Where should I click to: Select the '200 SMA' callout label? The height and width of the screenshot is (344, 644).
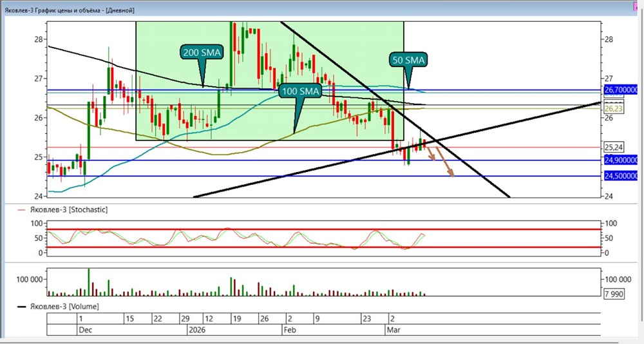202,52
